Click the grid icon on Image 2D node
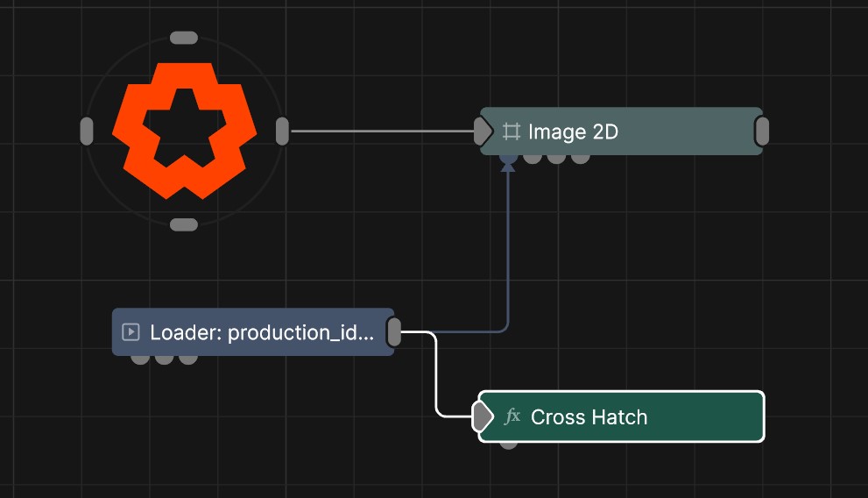Image resolution: width=868 pixels, height=498 pixels. pyautogui.click(x=512, y=132)
